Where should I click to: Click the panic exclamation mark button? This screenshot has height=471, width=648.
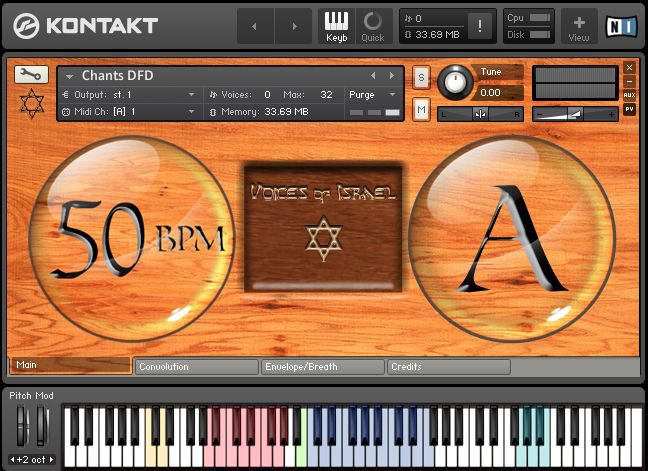click(x=481, y=27)
